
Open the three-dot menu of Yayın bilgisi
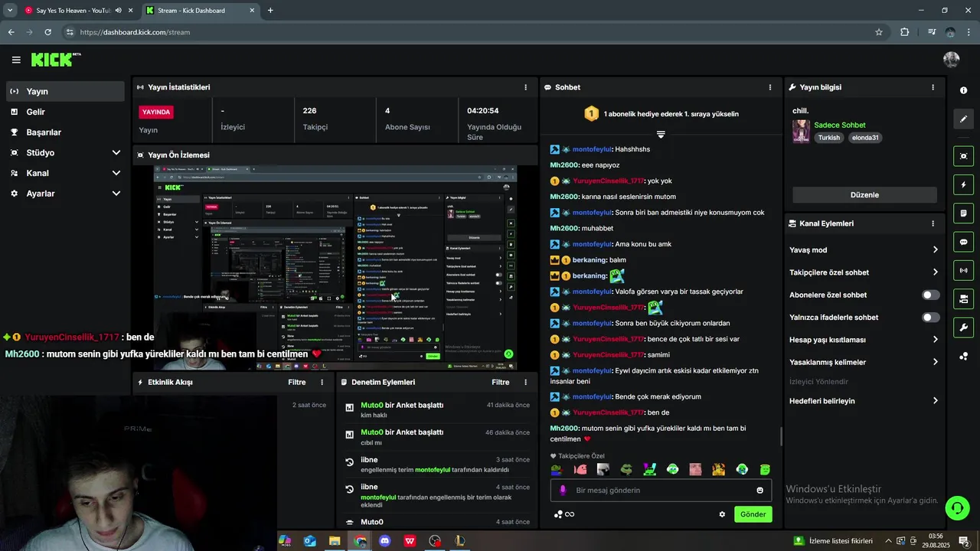(x=933, y=87)
